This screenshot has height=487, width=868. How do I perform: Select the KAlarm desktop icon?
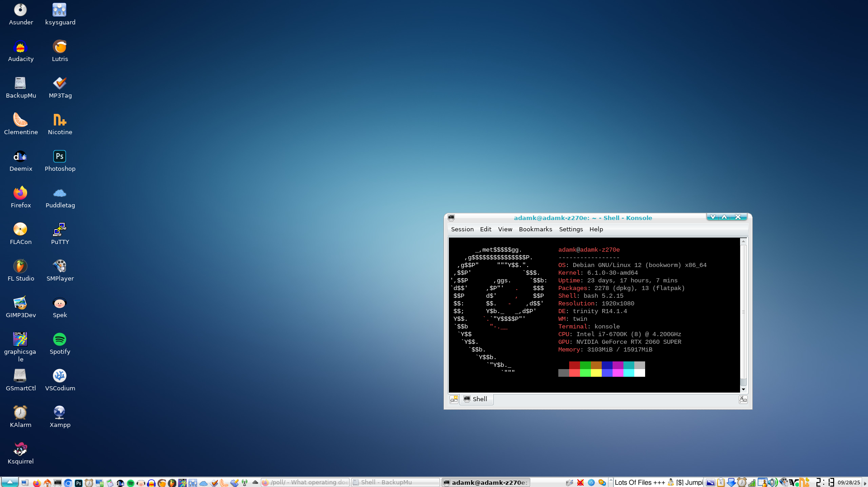20,413
